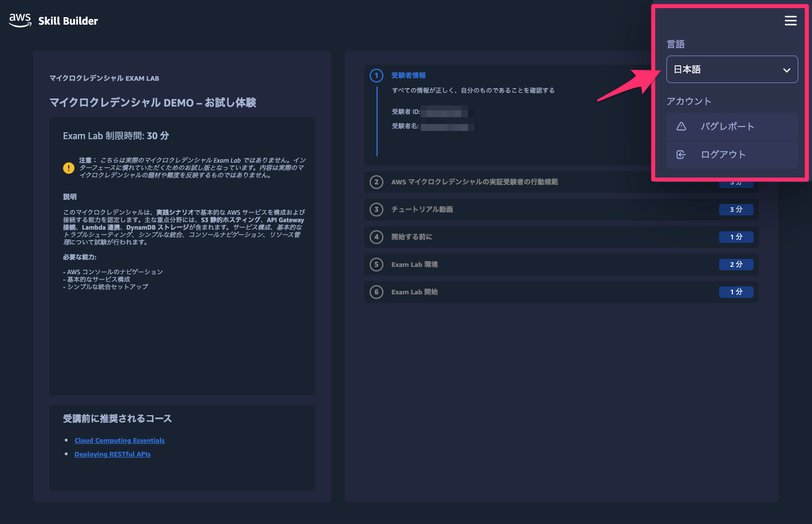This screenshot has width=812, height=524.
Task: Open the Cloud Computing Essentials course link
Action: (x=120, y=440)
